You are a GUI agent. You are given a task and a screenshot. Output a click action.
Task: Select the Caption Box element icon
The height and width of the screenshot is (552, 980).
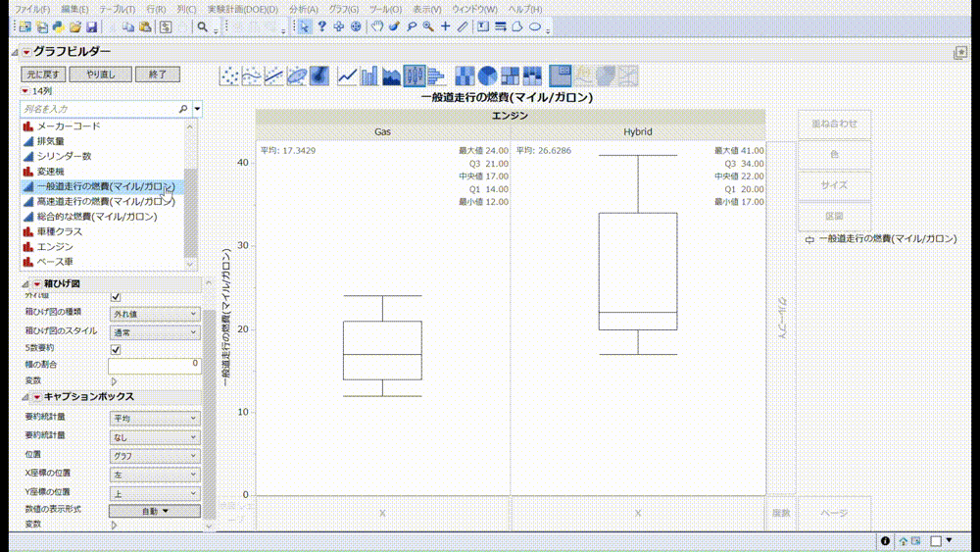coord(561,76)
